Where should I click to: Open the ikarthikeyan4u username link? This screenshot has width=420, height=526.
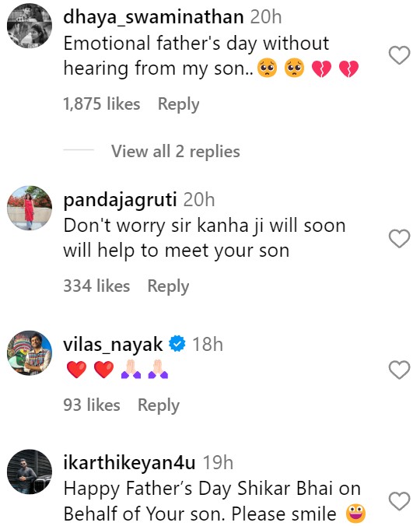point(129,463)
